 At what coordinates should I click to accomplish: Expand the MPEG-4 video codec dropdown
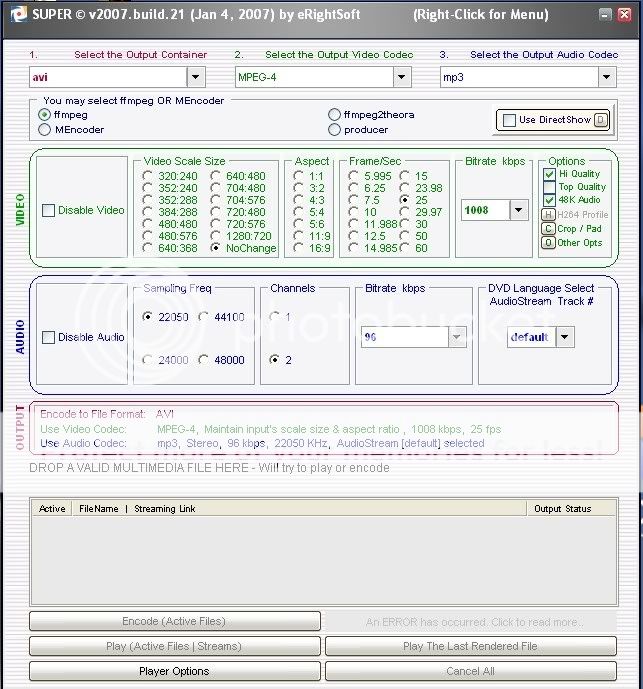[x=401, y=77]
